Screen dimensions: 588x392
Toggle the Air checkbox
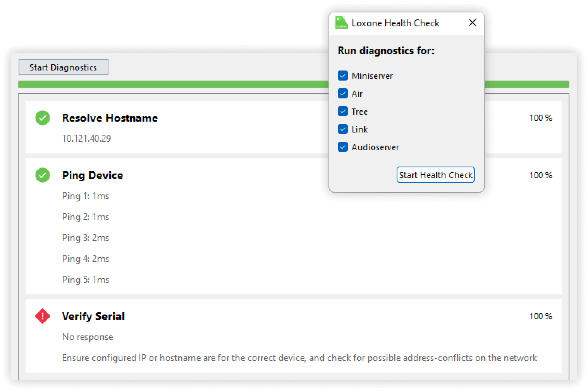pos(343,93)
